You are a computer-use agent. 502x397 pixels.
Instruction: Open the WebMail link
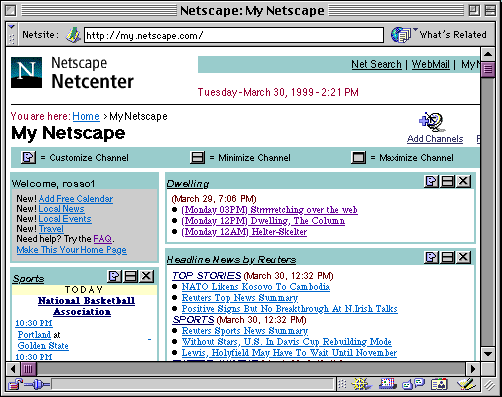click(431, 64)
